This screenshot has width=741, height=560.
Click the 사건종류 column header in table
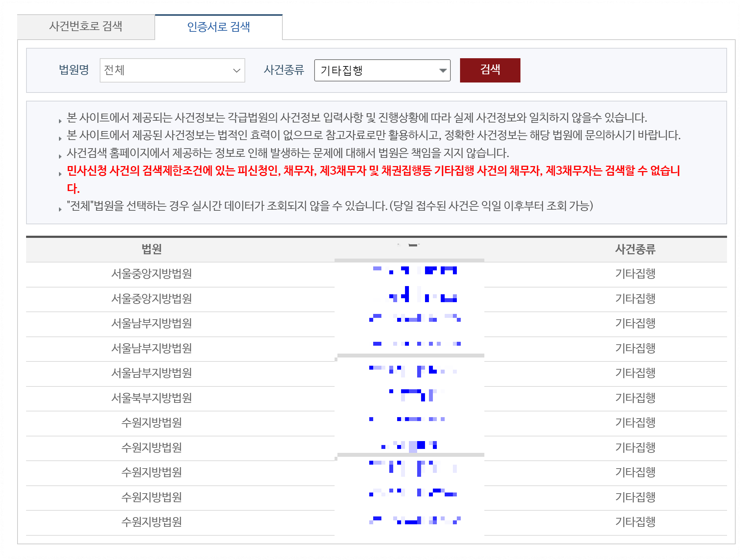[635, 249]
